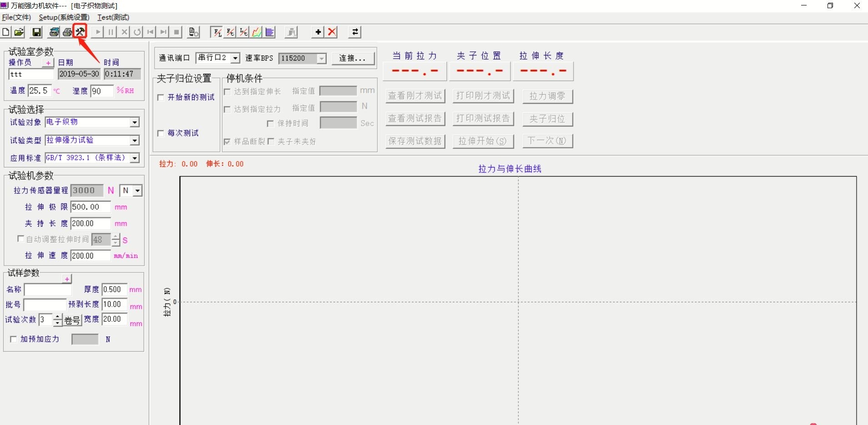Check the 加预加应力 option
Image resolution: width=868 pixels, height=425 pixels.
tap(14, 339)
